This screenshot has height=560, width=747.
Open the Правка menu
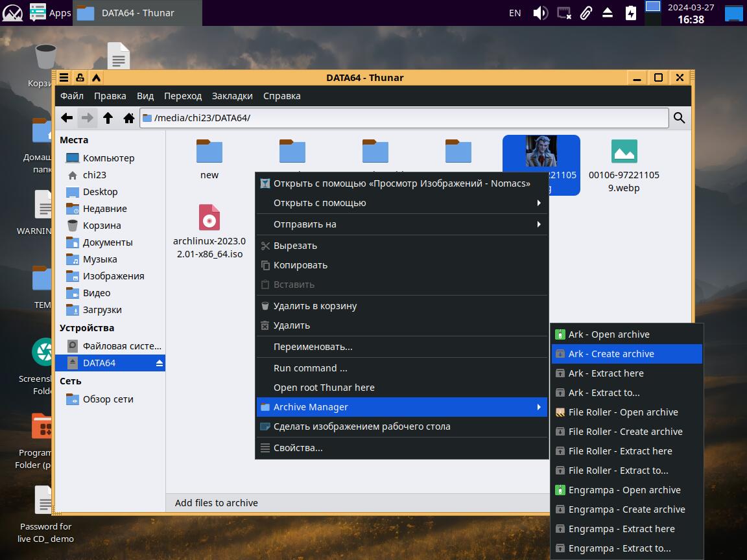click(x=110, y=96)
